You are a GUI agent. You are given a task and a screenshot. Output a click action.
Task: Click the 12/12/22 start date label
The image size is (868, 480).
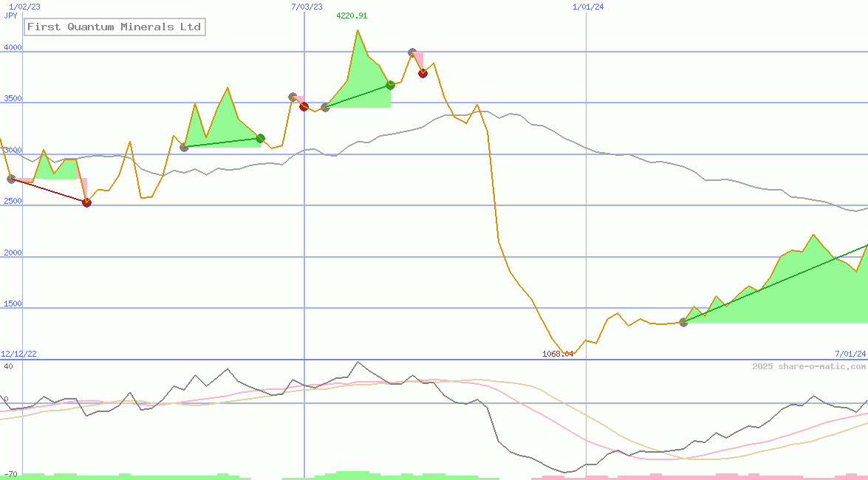pos(18,354)
